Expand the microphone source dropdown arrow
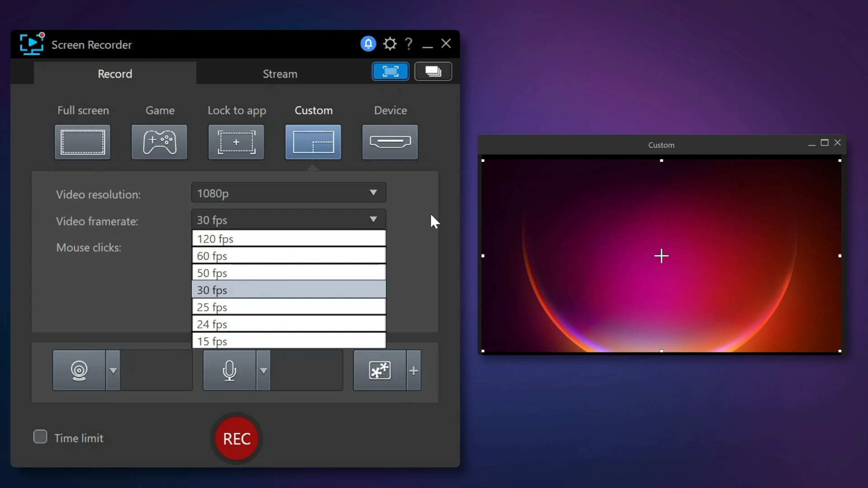This screenshot has width=868, height=488. 264,371
